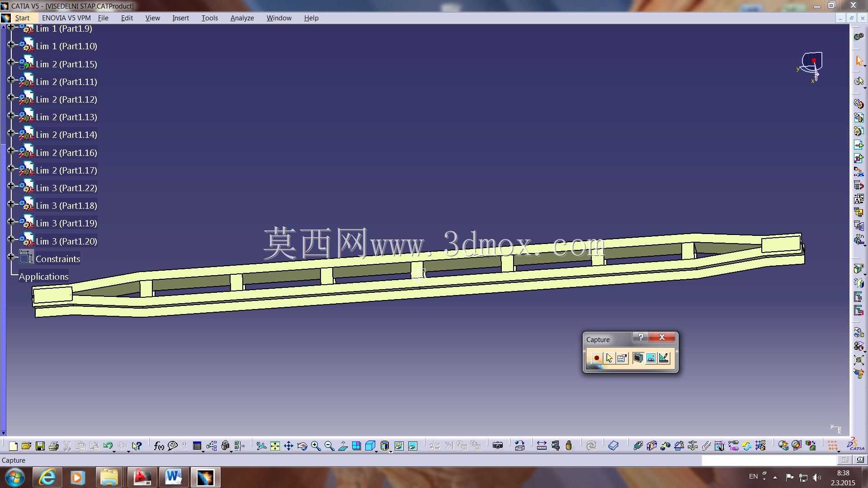
Task: Select Lim 2 (Part1.17) in the tree
Action: pyautogui.click(x=66, y=170)
